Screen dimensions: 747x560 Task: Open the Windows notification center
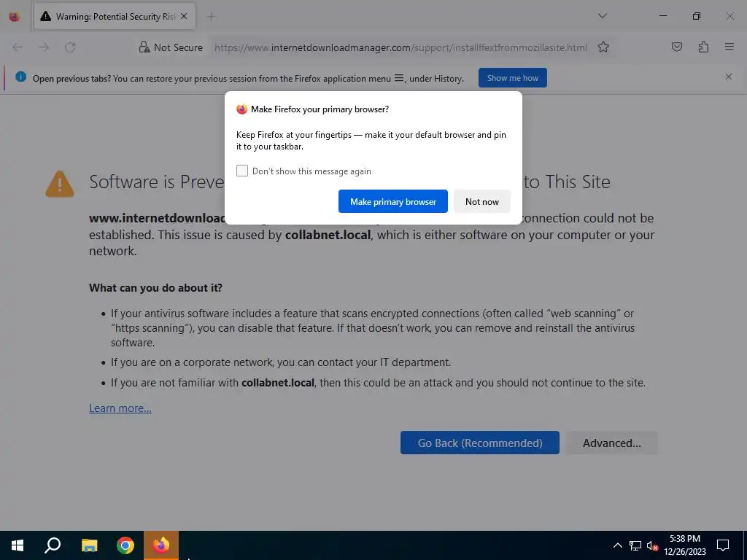click(x=723, y=545)
